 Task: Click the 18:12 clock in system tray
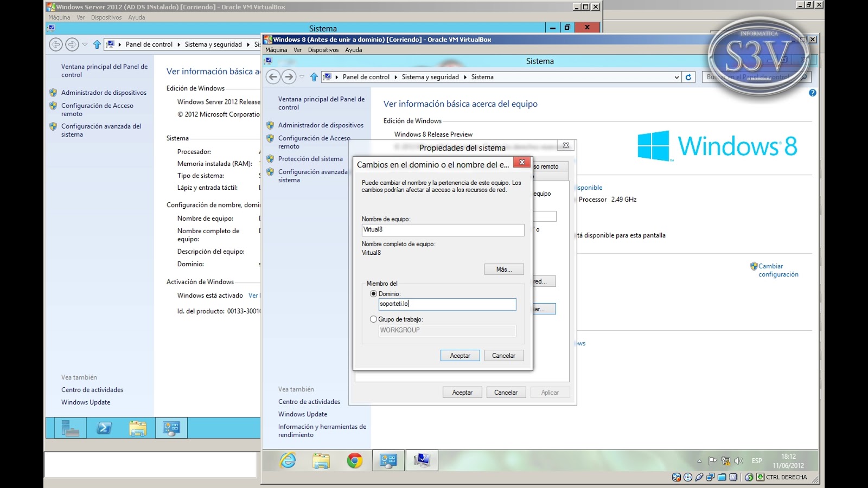[789, 457]
